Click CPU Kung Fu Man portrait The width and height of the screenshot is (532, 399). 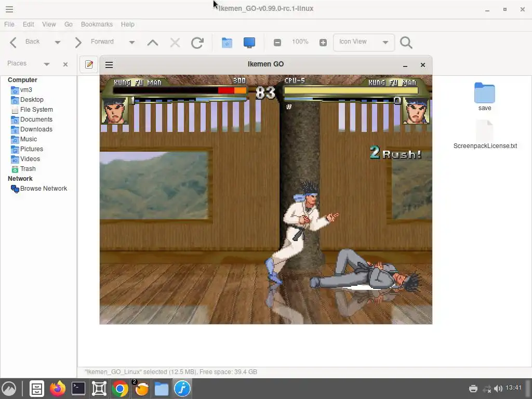416,111
